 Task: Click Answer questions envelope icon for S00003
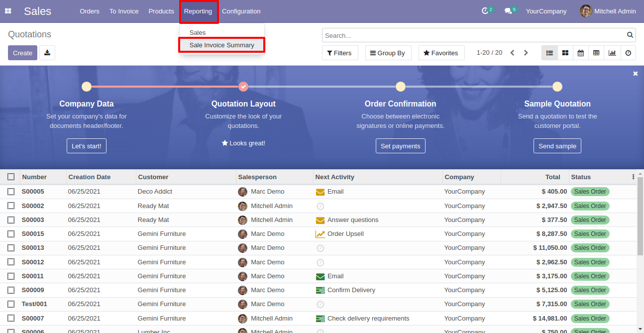click(320, 220)
